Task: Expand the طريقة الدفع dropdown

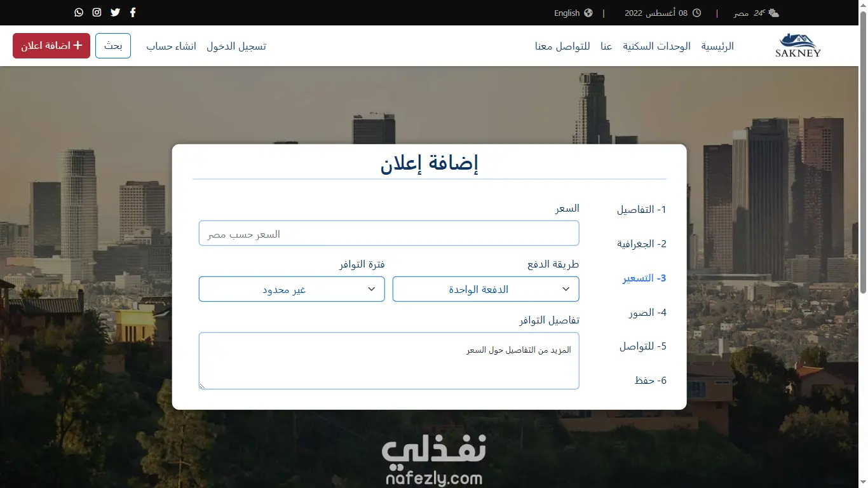Action: point(485,289)
